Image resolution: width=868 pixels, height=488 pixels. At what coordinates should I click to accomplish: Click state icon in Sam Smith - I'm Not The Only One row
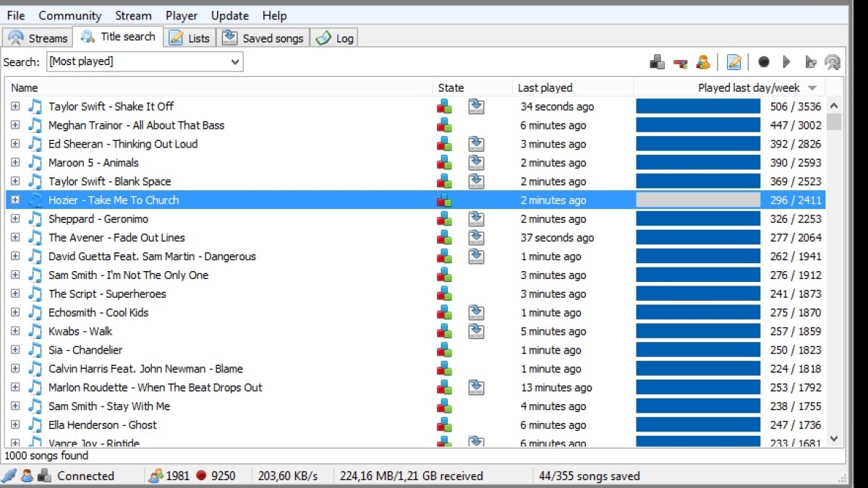click(x=444, y=275)
